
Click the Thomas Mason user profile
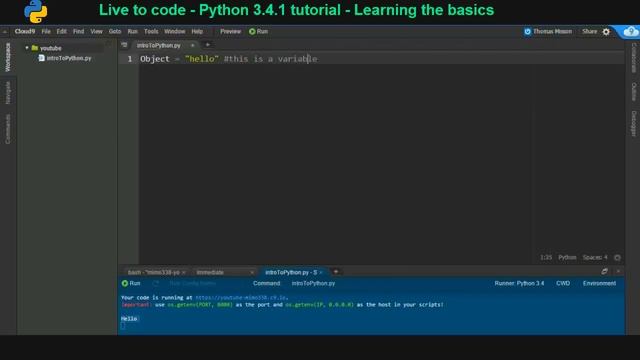point(548,31)
